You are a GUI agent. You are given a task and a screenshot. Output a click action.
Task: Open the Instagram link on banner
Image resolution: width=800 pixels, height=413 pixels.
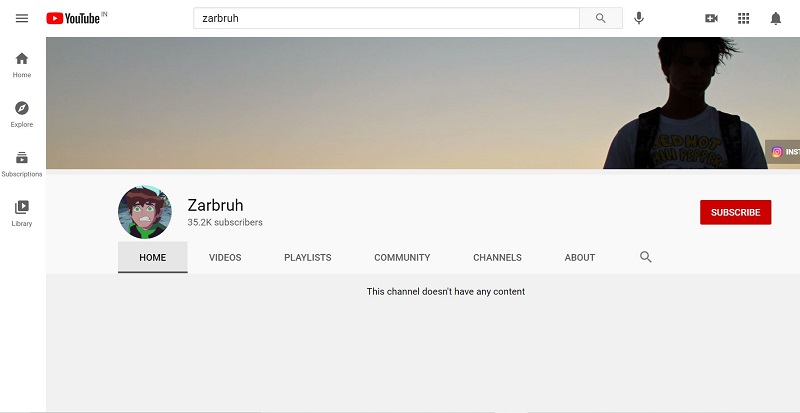point(783,152)
